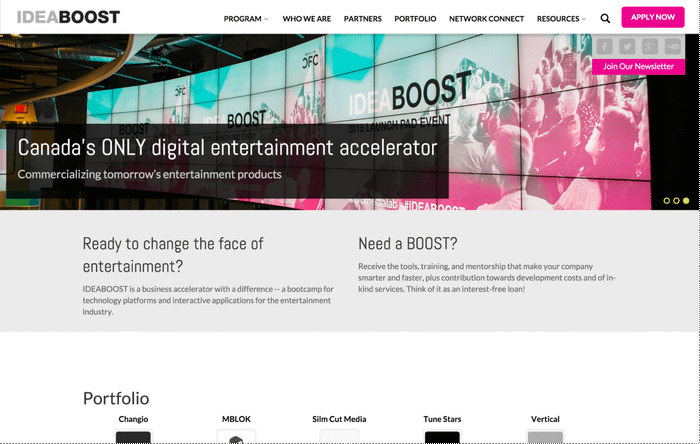Select the Changio logo thumbnail
Viewport: 700px width, 444px height.
[133, 436]
